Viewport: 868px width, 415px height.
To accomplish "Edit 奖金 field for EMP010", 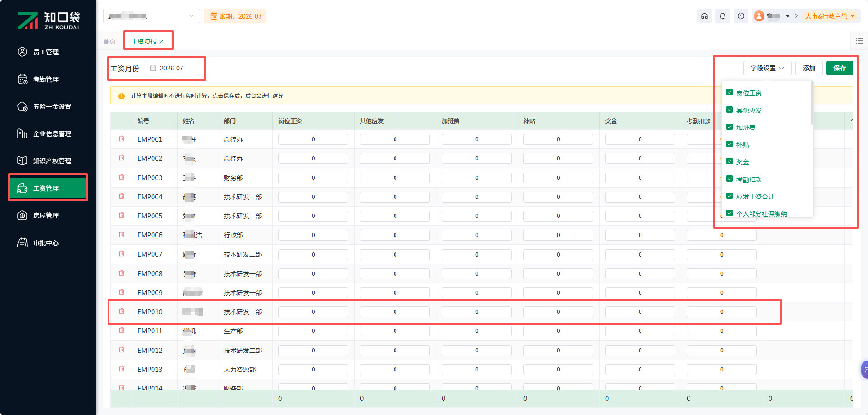I will pyautogui.click(x=640, y=312).
